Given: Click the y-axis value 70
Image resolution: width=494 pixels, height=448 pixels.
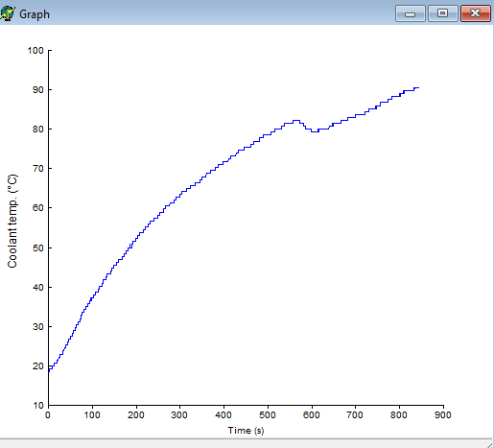Looking at the screenshot, I should tap(37, 169).
